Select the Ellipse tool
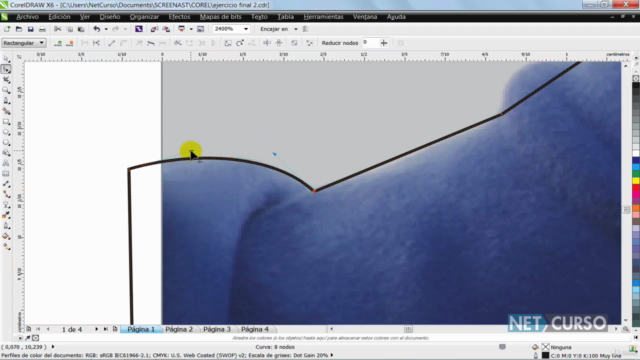640x360 pixels. [x=6, y=132]
